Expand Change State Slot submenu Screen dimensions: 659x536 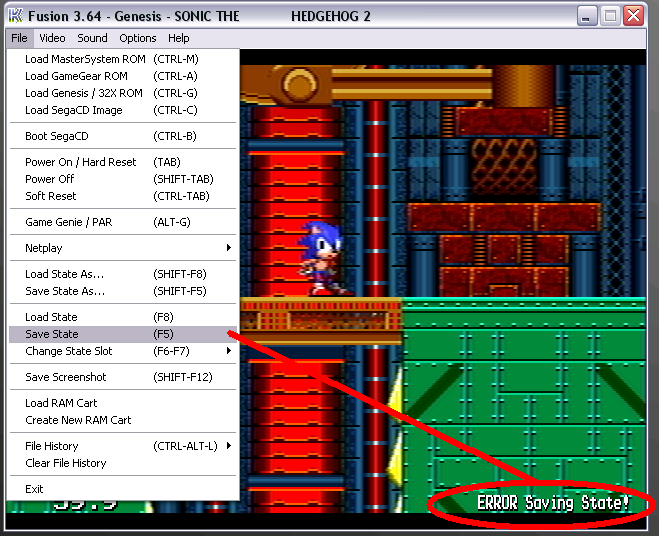point(123,351)
